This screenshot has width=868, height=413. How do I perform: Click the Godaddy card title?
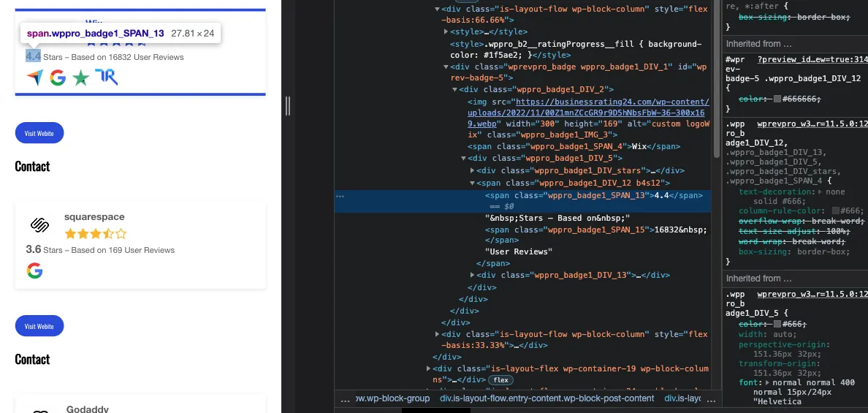(88, 409)
